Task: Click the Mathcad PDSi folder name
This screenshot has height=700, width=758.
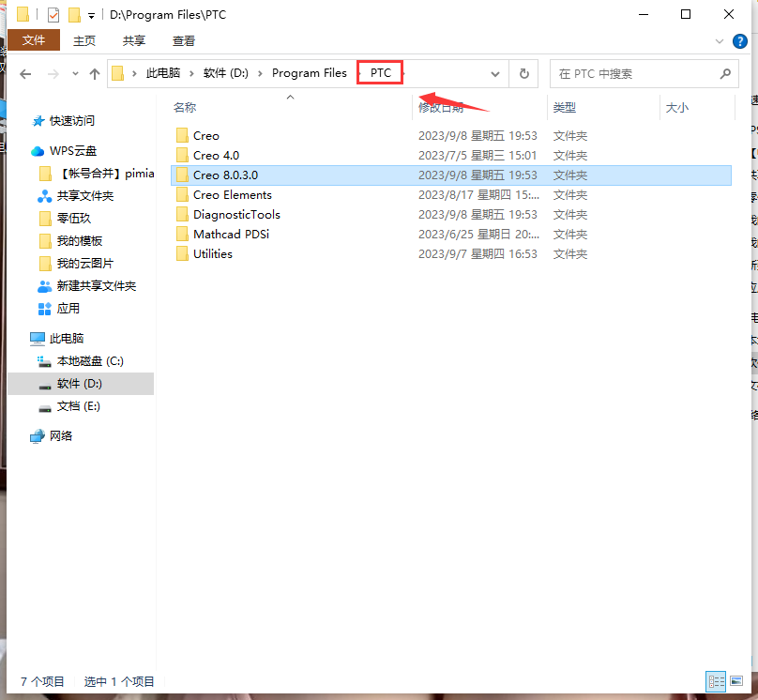Action: (231, 234)
